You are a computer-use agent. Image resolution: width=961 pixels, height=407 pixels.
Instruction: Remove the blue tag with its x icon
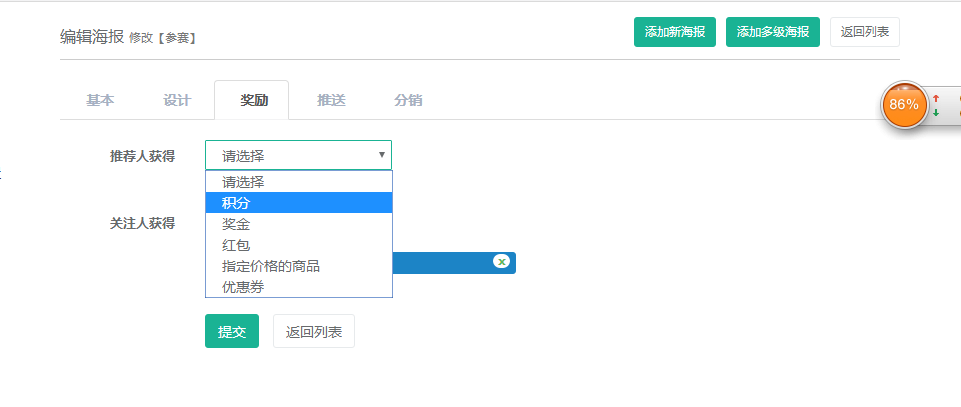502,262
